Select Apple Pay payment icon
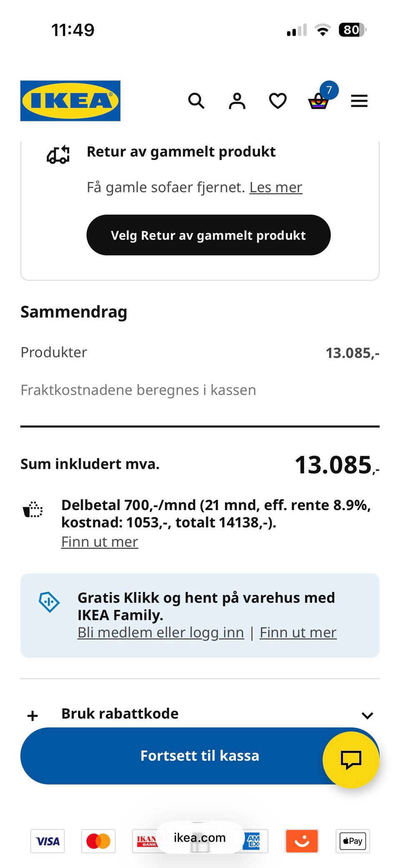 pyautogui.click(x=352, y=841)
